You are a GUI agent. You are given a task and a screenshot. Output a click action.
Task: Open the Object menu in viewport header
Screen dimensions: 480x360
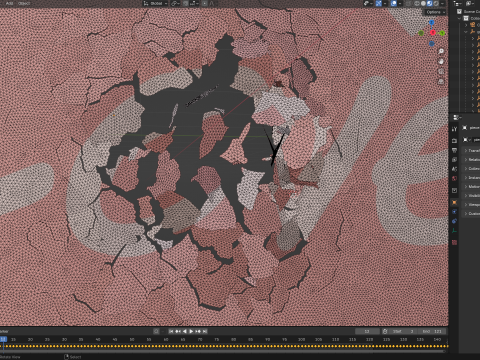pos(24,3)
